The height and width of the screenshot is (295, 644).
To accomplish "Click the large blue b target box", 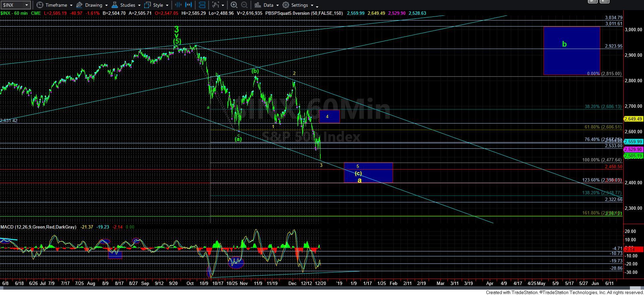I will (x=572, y=51).
